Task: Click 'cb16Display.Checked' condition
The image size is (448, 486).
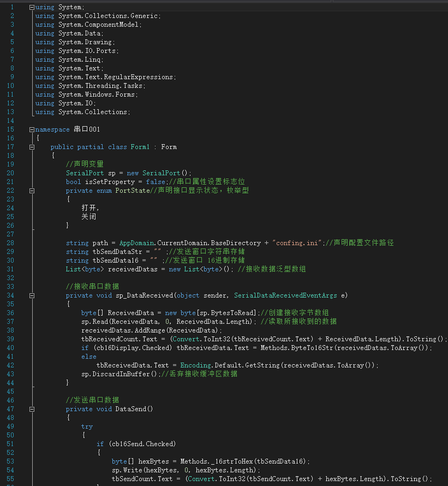Action: click(134, 348)
